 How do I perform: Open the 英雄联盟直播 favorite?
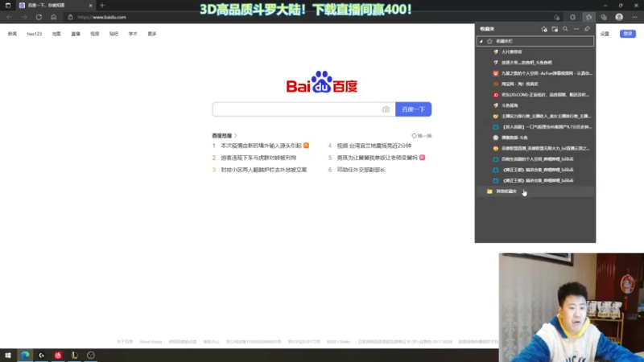coord(535,148)
